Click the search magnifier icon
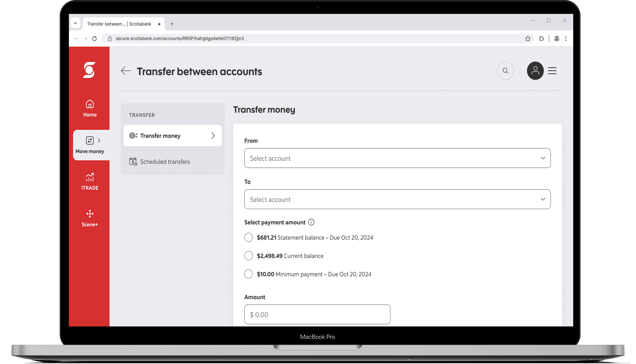Image resolution: width=636 pixels, height=364 pixels. (x=505, y=71)
